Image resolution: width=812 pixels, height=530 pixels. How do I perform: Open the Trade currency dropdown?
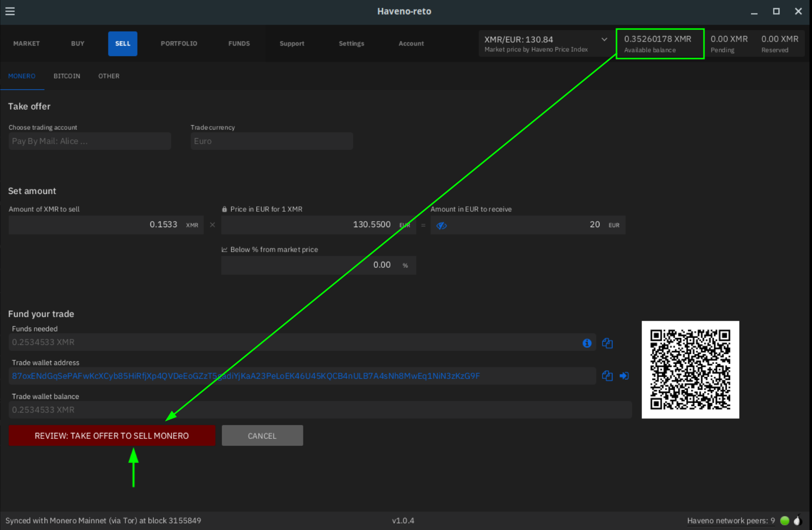pyautogui.click(x=271, y=141)
